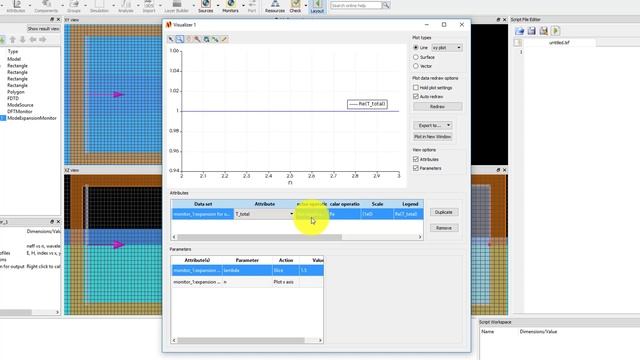
Task: Click the Redraw button
Action: [x=438, y=107]
